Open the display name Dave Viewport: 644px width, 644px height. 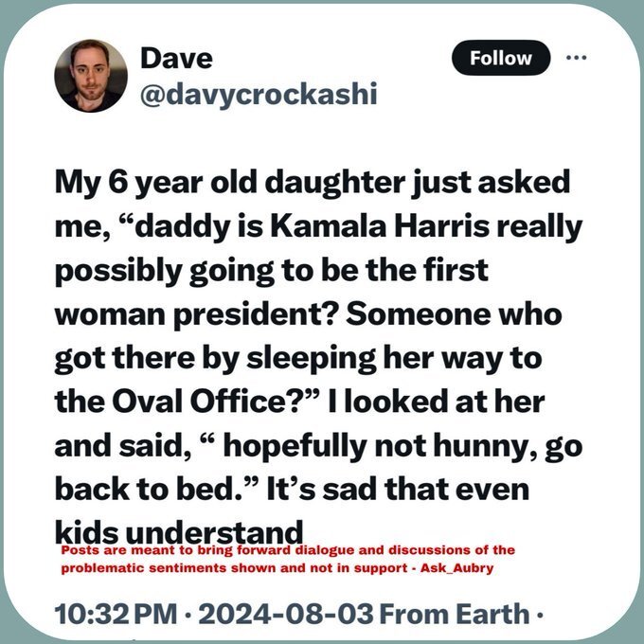(176, 58)
